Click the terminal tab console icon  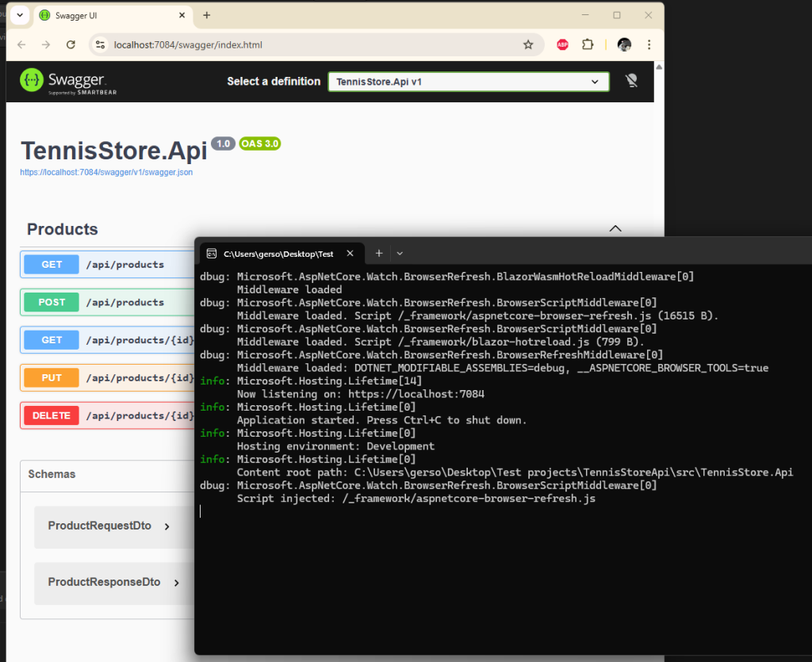(211, 254)
